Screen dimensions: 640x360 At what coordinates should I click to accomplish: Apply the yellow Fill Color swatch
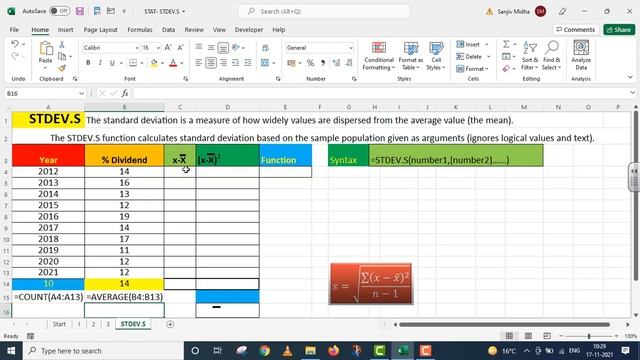click(154, 63)
